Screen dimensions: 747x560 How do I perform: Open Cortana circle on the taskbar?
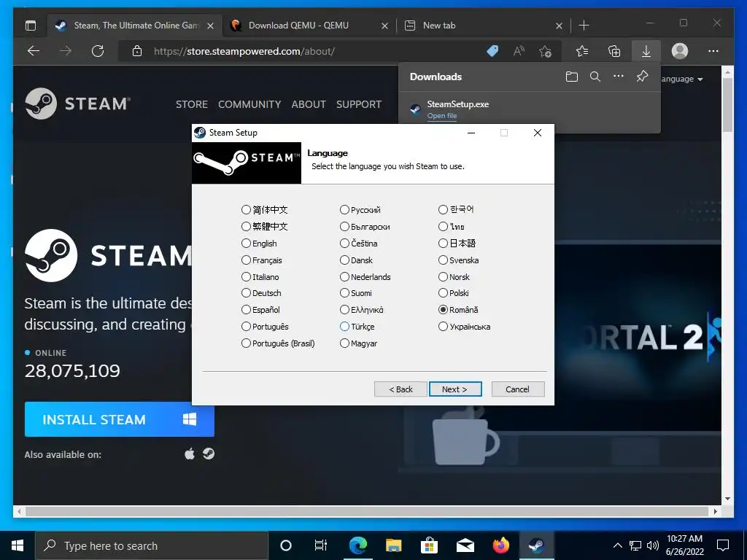[286, 545]
